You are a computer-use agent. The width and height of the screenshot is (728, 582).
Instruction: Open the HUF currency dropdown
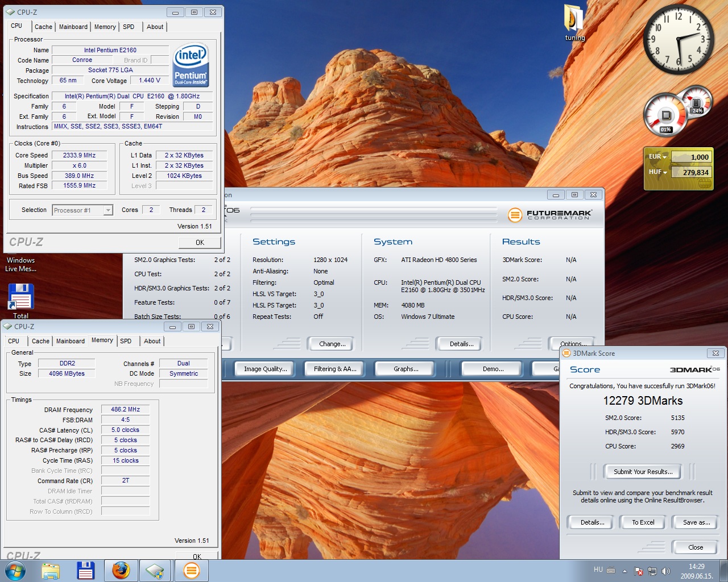tap(657, 172)
